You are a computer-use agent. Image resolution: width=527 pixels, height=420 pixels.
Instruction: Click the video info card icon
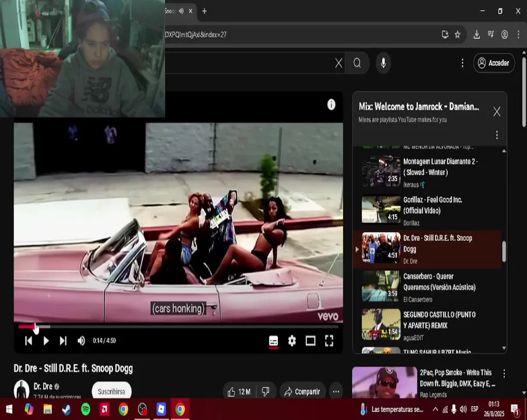coord(331,105)
